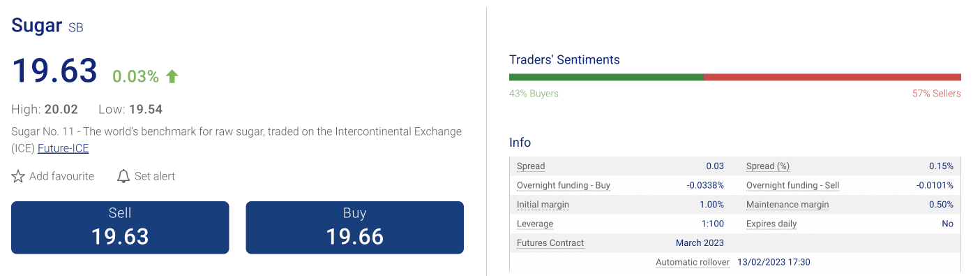Click the Spread (%) label

768,166
